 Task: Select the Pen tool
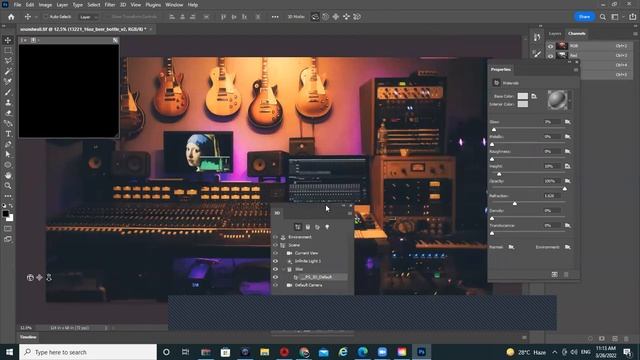tap(8, 144)
